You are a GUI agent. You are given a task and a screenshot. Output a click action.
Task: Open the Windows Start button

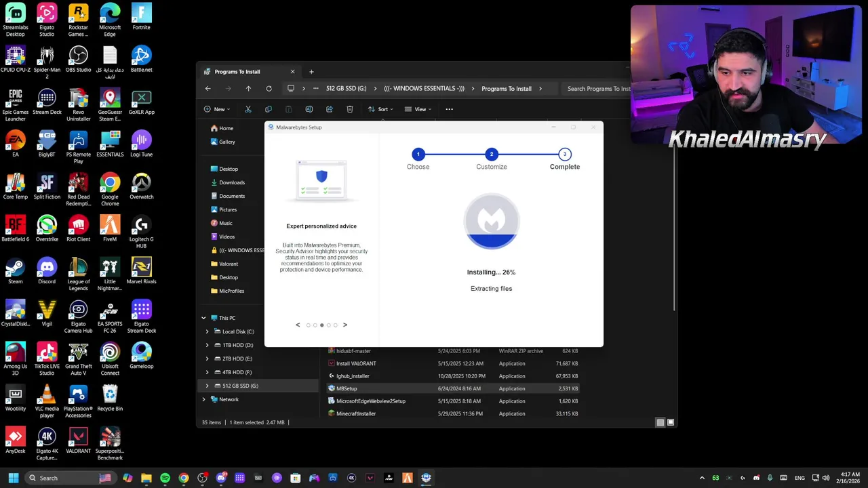[13, 478]
